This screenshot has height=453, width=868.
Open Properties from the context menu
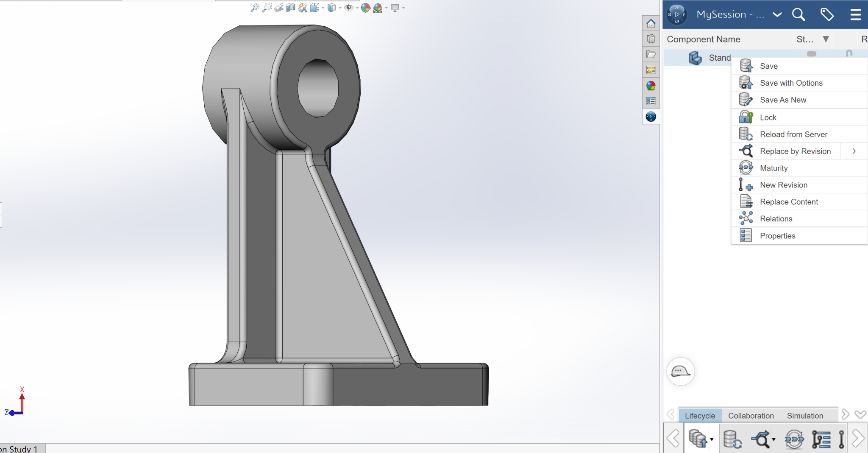pos(799,236)
